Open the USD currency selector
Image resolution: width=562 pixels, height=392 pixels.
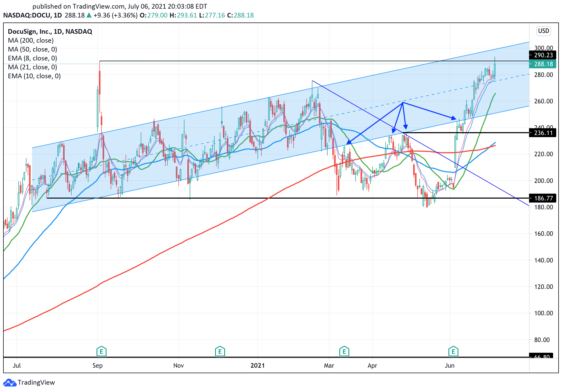coord(543,31)
